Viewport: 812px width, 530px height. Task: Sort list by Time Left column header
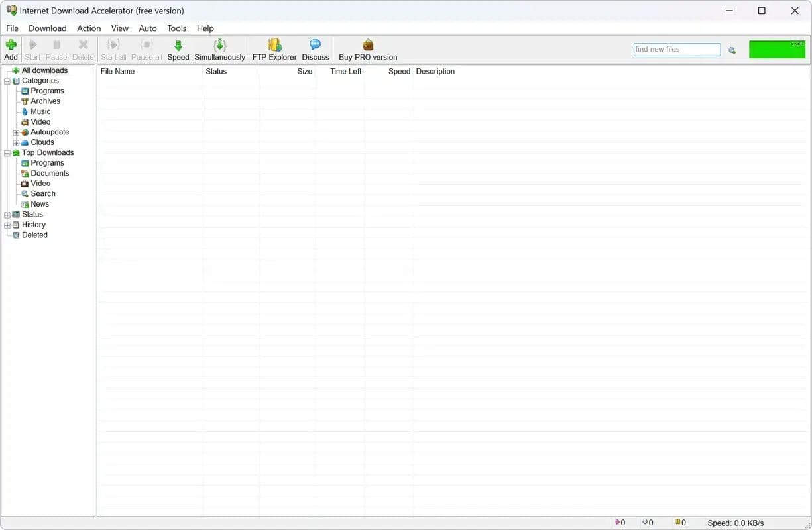pyautogui.click(x=345, y=72)
